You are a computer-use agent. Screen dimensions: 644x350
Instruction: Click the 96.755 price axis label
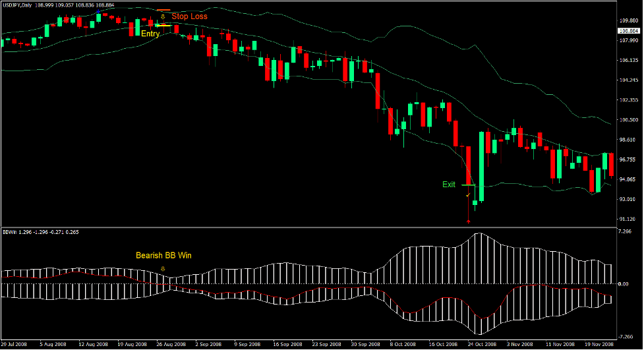point(628,160)
